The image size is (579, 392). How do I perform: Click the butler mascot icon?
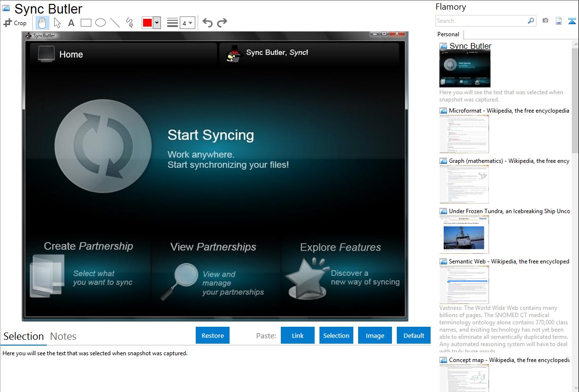(234, 54)
